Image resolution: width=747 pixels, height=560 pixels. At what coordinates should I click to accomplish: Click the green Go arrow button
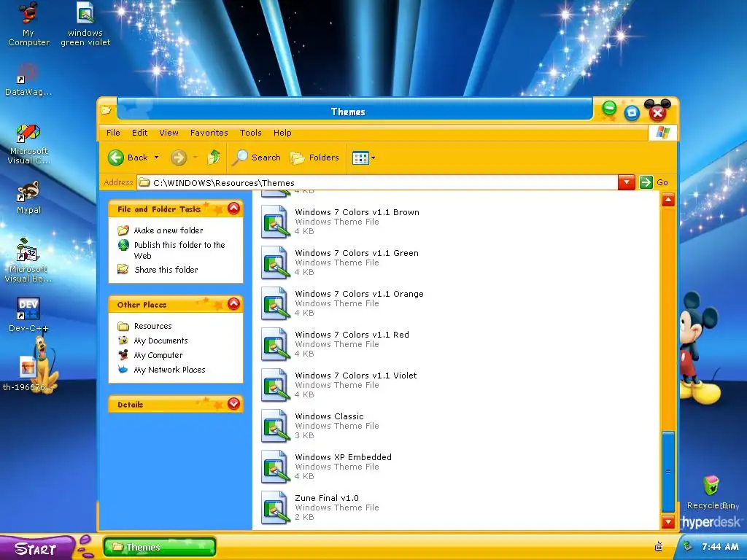[x=646, y=182]
